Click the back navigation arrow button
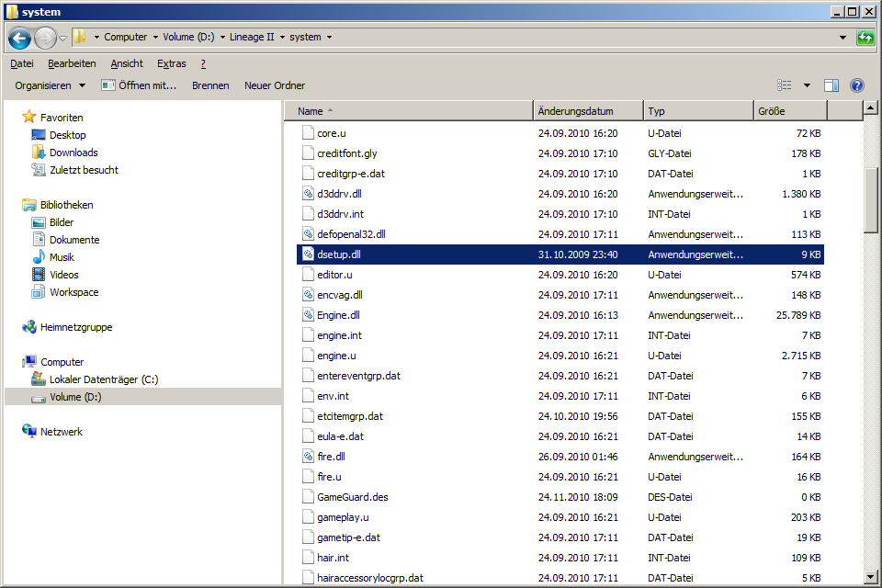 (19, 38)
